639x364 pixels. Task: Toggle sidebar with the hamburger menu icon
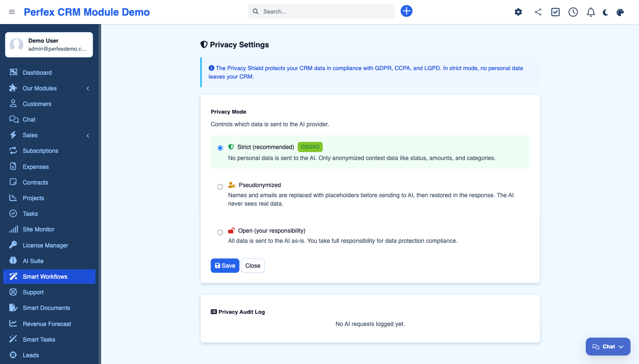(x=12, y=12)
